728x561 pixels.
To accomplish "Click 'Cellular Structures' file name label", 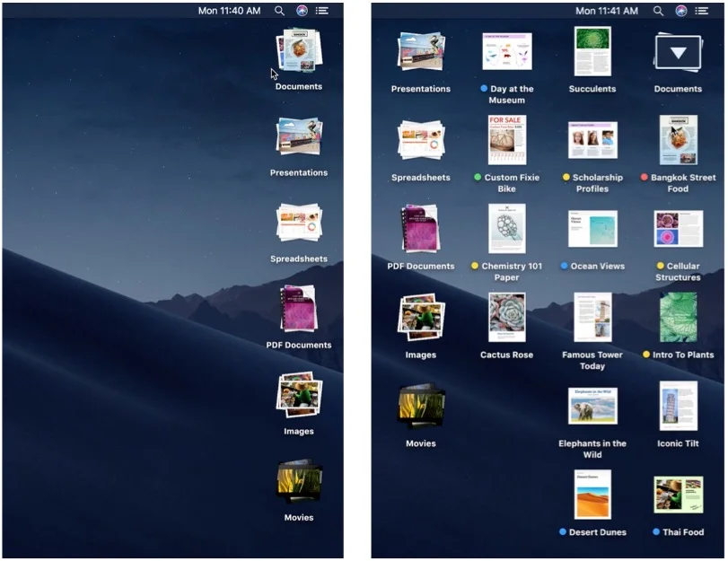I will coord(678,272).
